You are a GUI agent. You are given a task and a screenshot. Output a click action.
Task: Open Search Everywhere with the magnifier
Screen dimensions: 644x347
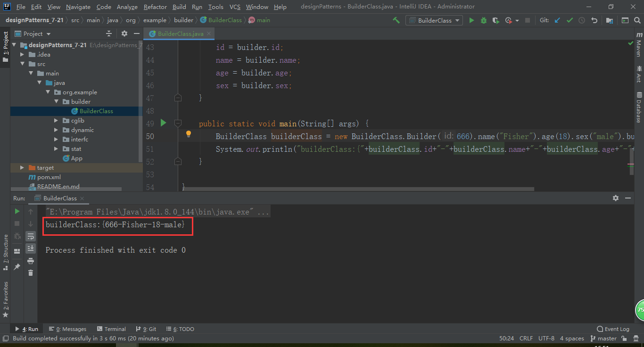(637, 20)
